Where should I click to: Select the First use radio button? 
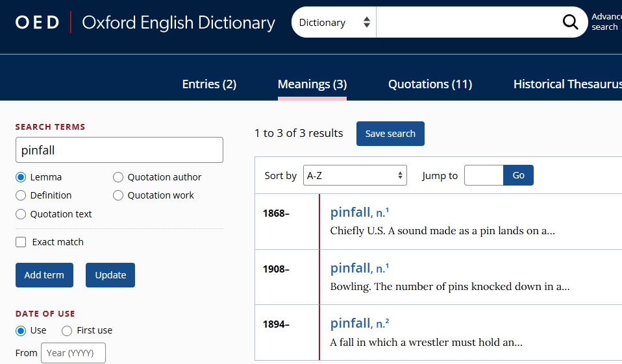click(67, 331)
